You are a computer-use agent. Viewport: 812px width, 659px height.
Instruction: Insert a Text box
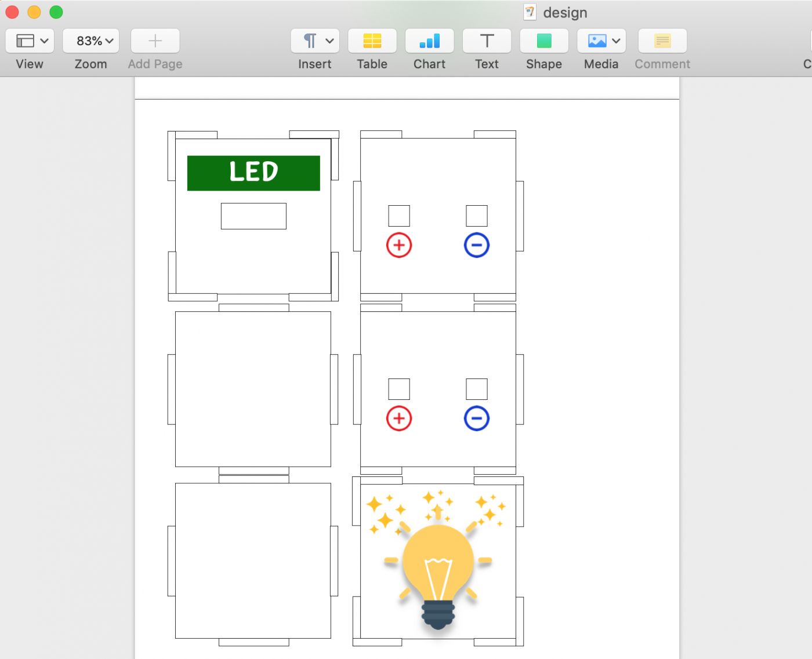(x=487, y=41)
